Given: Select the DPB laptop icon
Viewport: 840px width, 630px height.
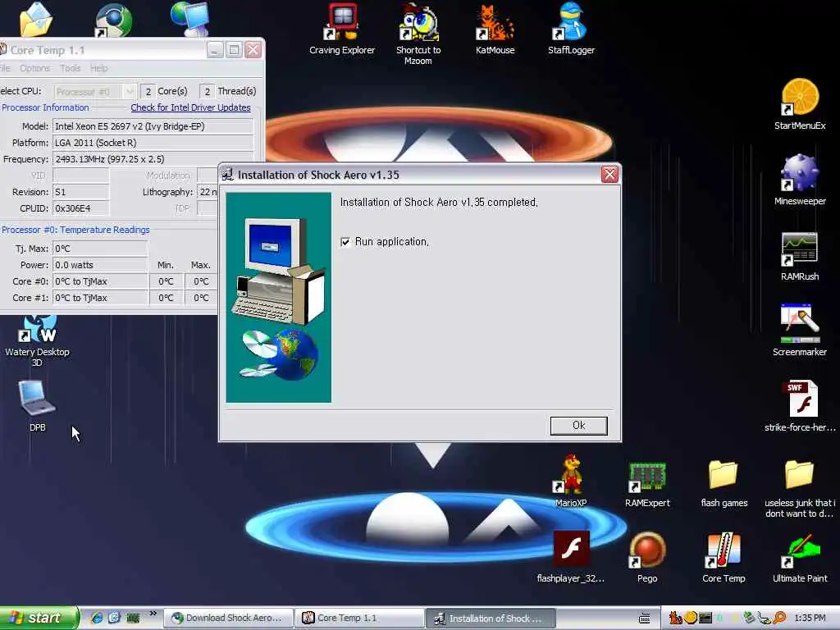Looking at the screenshot, I should point(37,406).
